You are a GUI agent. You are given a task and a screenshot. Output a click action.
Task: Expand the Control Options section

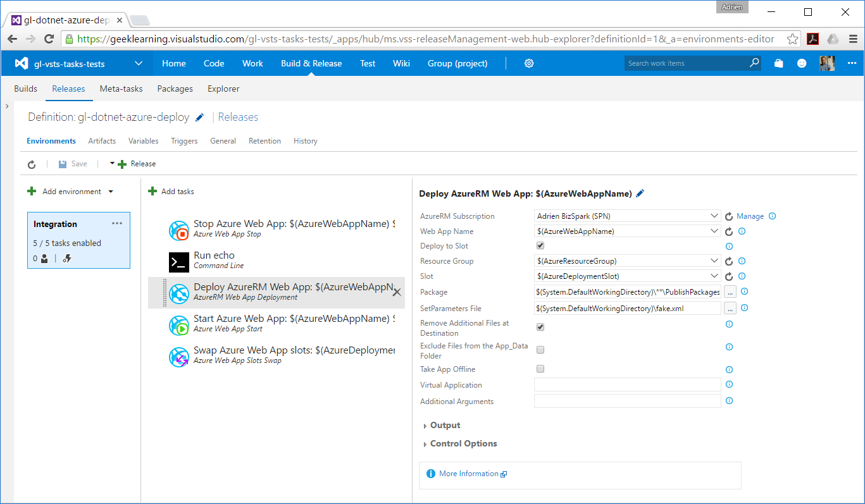[x=460, y=444]
